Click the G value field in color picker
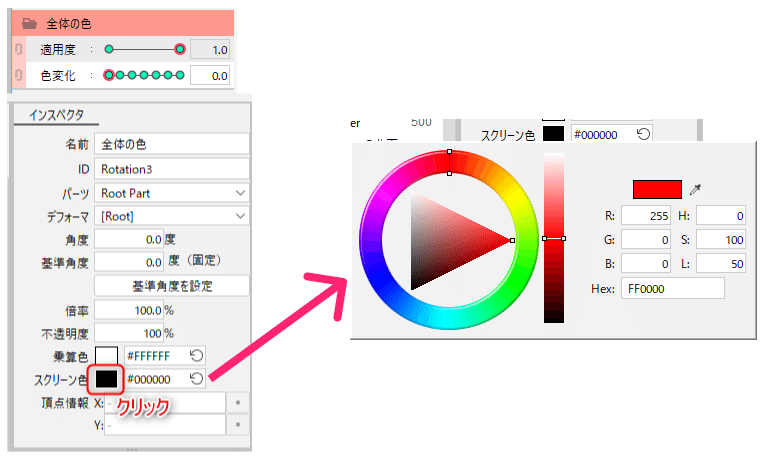765x459 pixels. pyautogui.click(x=645, y=239)
